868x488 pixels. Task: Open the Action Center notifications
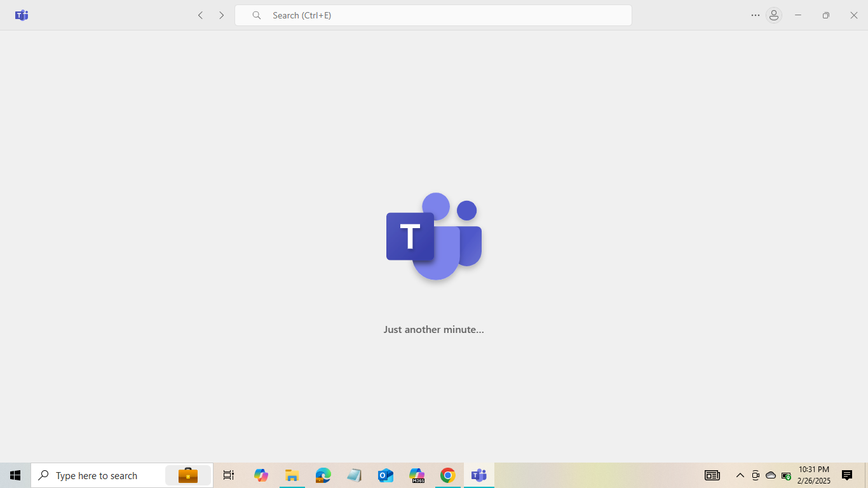(x=847, y=475)
